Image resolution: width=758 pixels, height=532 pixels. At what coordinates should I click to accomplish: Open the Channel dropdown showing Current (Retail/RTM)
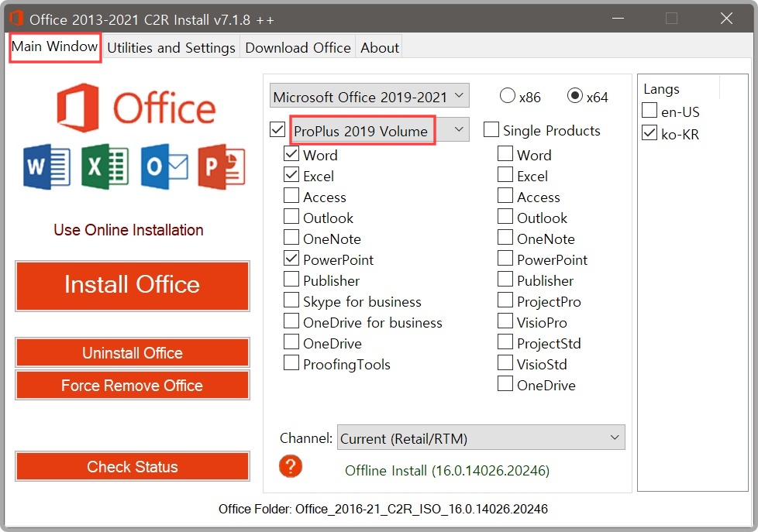481,438
